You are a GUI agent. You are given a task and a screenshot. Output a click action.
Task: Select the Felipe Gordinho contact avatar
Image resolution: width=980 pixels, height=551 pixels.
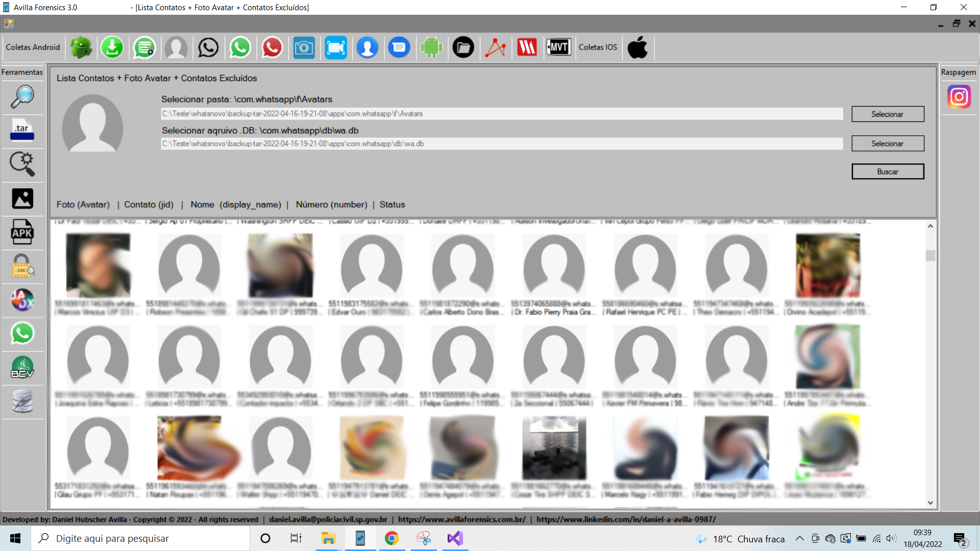click(x=462, y=357)
